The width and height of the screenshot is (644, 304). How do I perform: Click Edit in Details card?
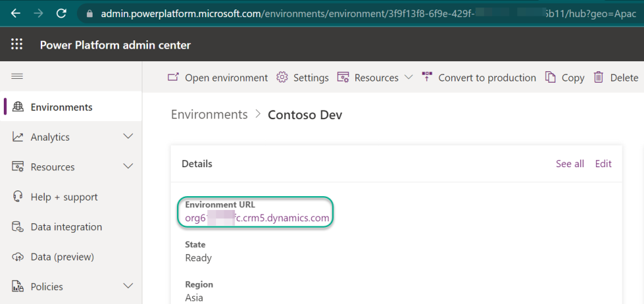[x=603, y=164]
